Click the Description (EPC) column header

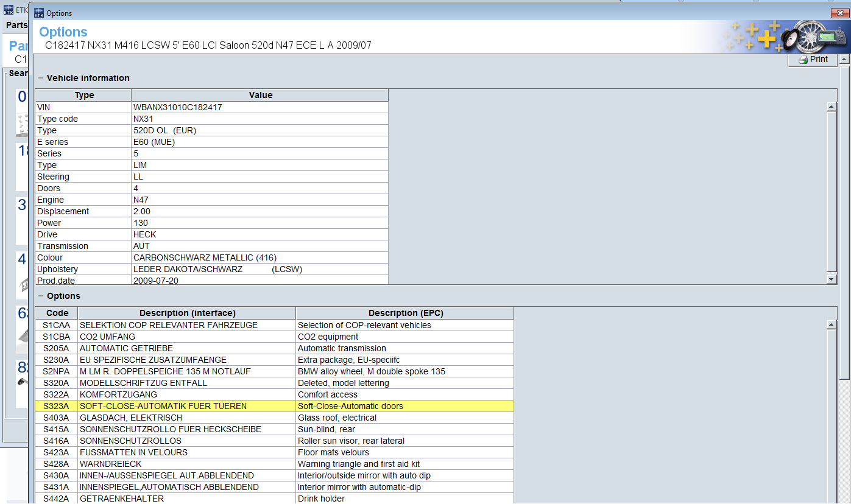click(406, 313)
